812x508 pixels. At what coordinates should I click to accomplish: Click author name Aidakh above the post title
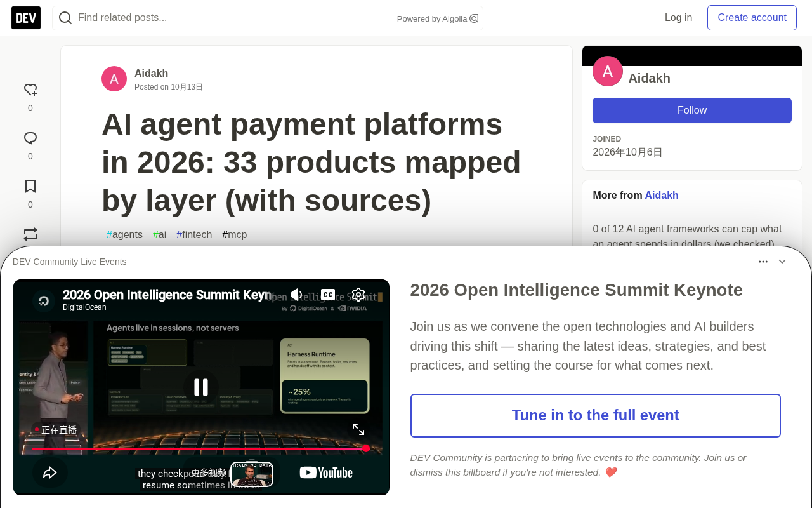tap(151, 74)
